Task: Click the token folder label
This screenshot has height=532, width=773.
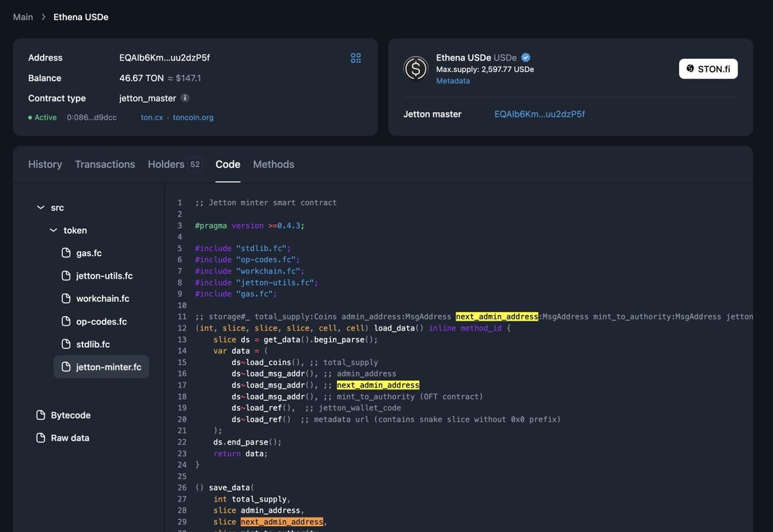Action: pos(75,230)
